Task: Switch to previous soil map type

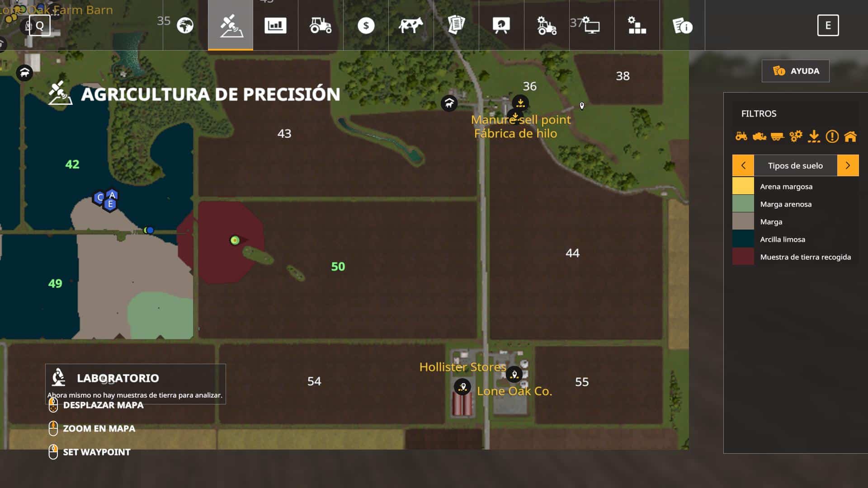Action: point(743,165)
